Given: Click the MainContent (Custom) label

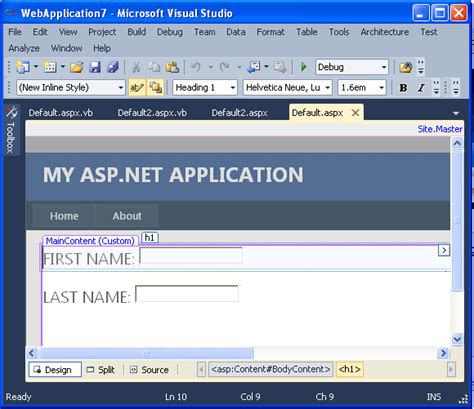Looking at the screenshot, I should [90, 241].
